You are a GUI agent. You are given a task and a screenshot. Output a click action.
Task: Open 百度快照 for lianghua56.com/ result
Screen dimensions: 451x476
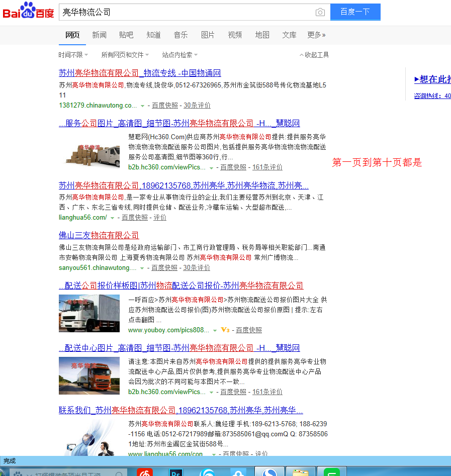click(x=135, y=217)
